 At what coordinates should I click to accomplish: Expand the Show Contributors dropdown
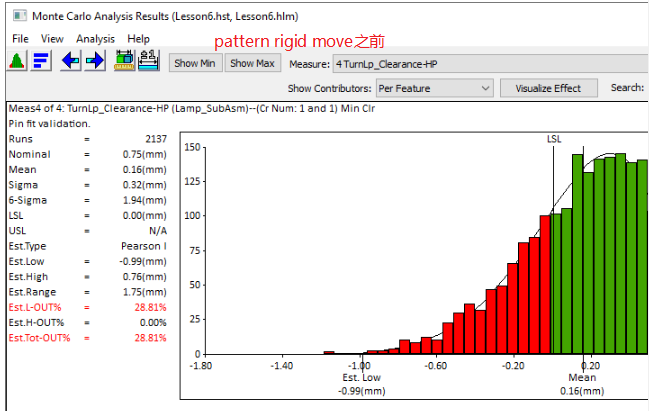485,88
